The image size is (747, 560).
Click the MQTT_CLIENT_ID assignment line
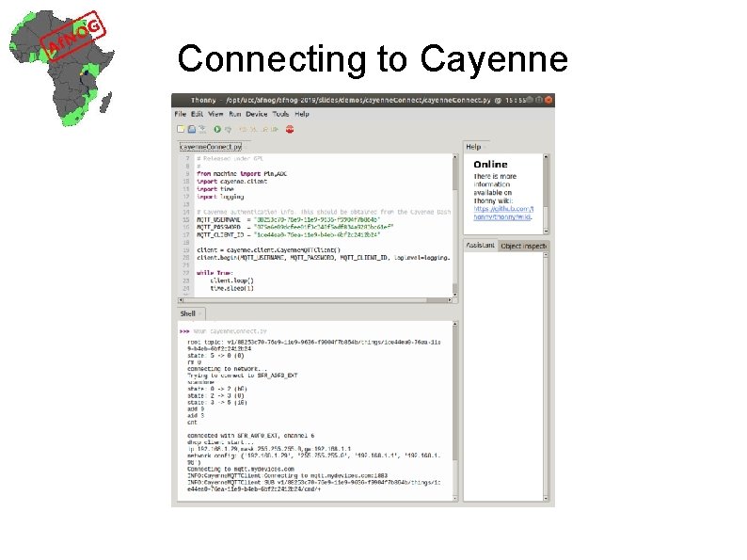(288, 235)
